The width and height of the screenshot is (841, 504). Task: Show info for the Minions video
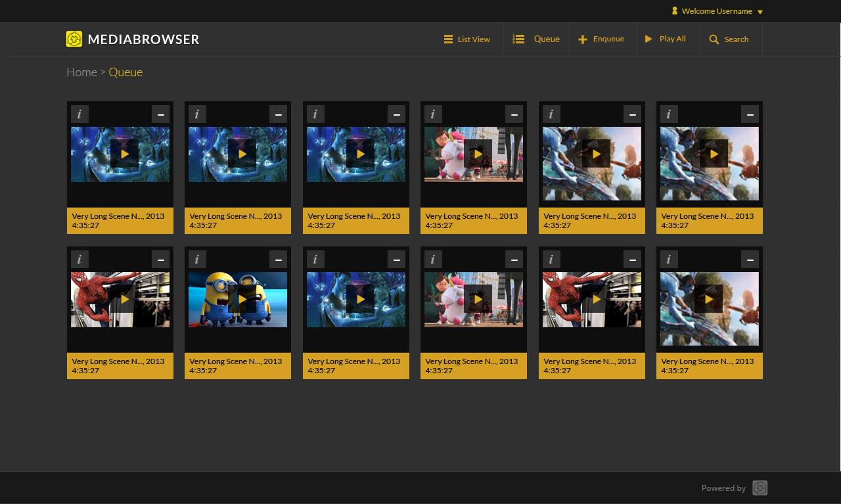pyautogui.click(x=197, y=260)
